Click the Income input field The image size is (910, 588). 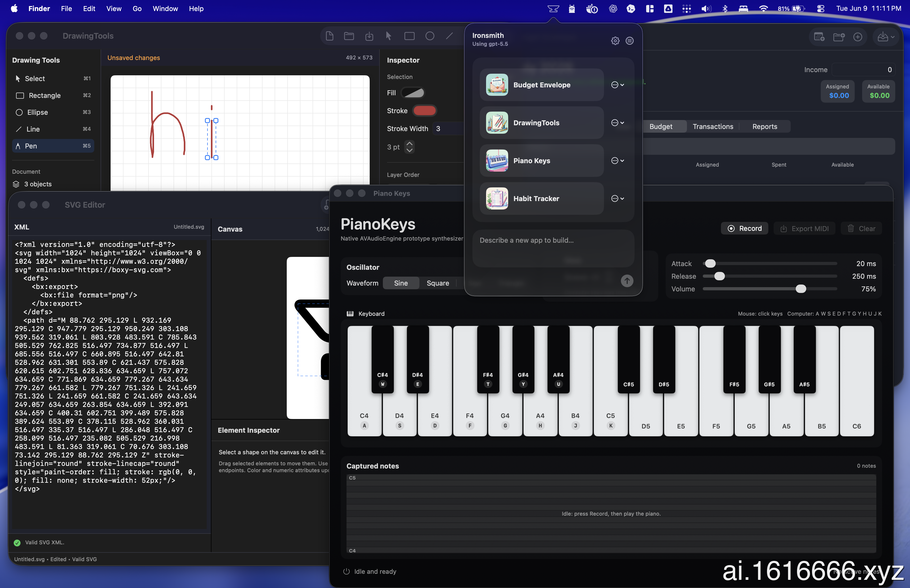pyautogui.click(x=863, y=69)
